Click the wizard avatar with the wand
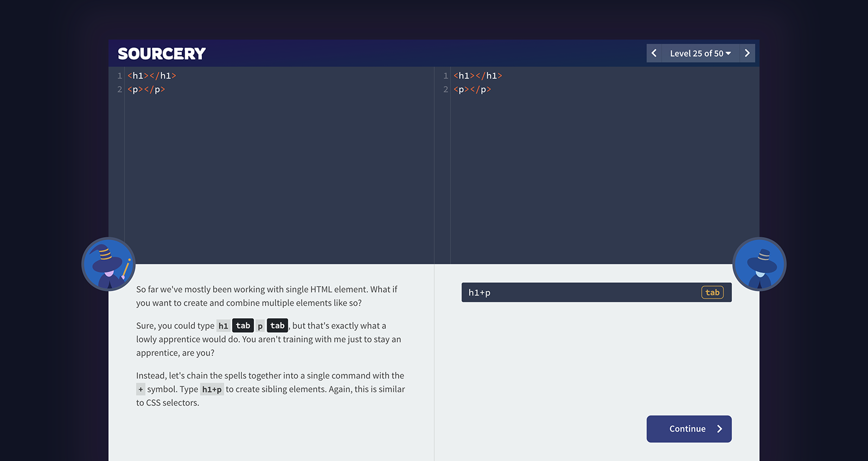The width and height of the screenshot is (868, 461). (x=108, y=264)
